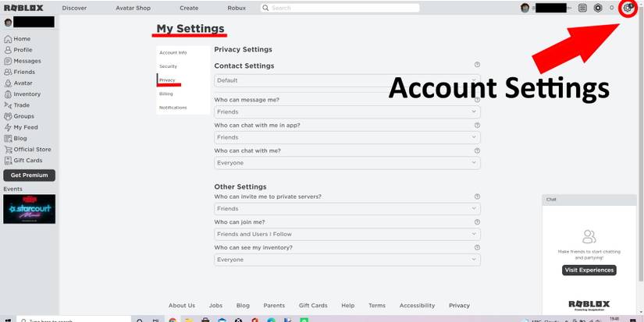Screen dimensions: 644x322
Task: Select the Billing settings tab
Action: [166, 94]
